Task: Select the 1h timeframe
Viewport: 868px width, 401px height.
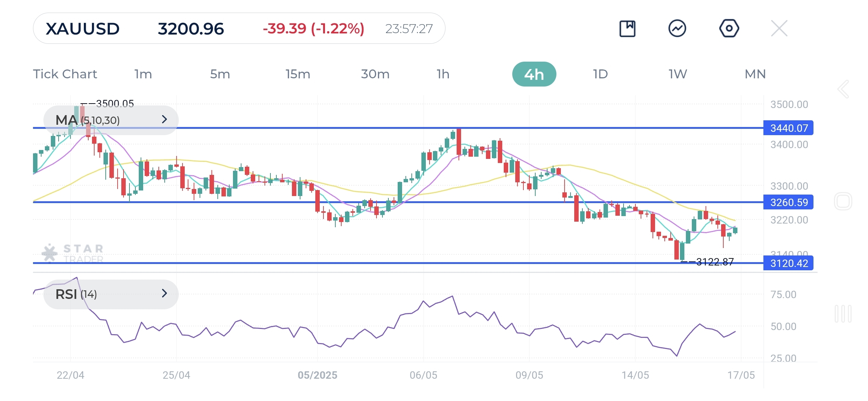Action: (444, 74)
